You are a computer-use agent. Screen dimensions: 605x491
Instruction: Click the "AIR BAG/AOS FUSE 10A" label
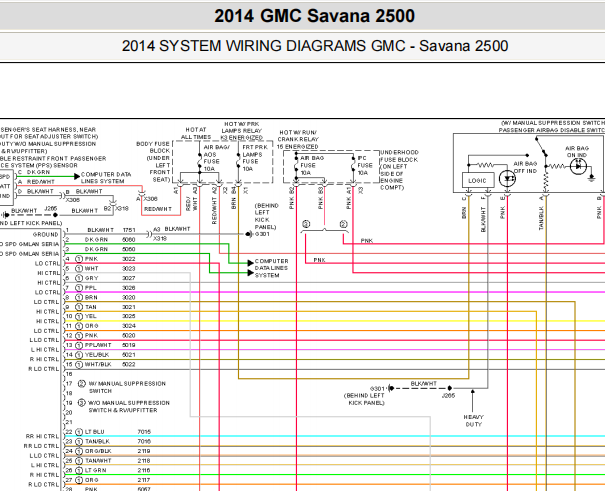pos(216,158)
